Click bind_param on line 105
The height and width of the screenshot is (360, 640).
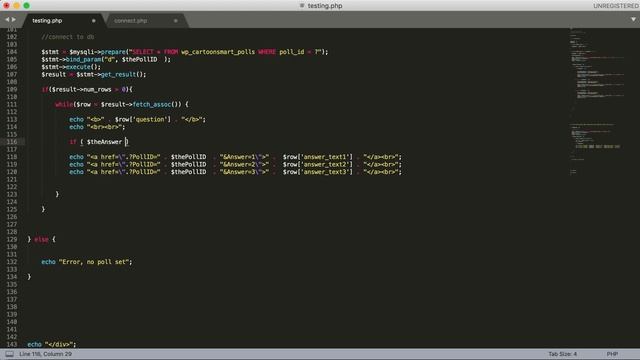coord(83,59)
